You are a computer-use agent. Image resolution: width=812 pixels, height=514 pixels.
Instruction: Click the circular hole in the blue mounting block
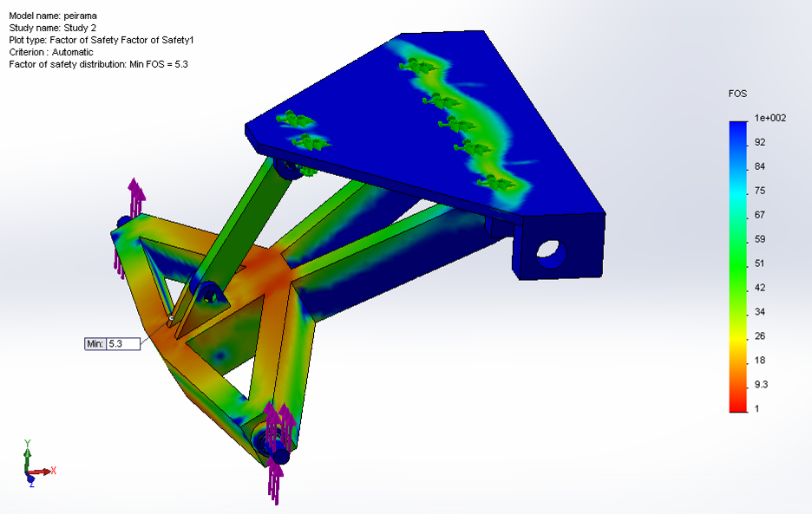tap(551, 254)
